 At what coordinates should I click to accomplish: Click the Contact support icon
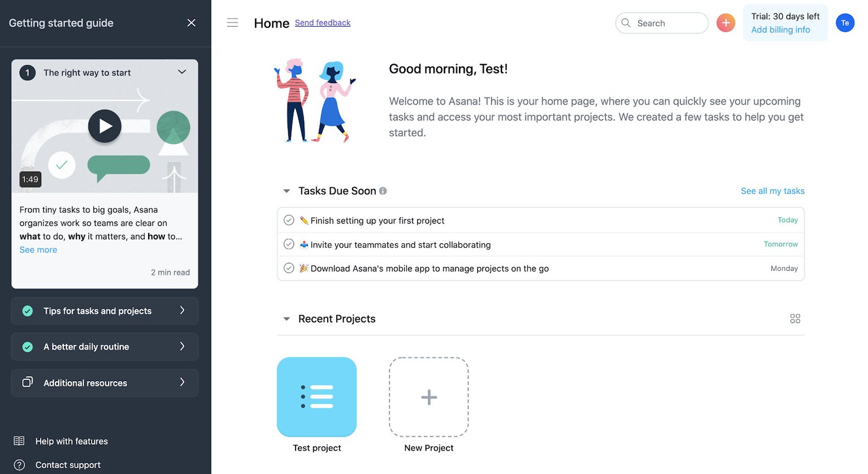[x=20, y=464]
